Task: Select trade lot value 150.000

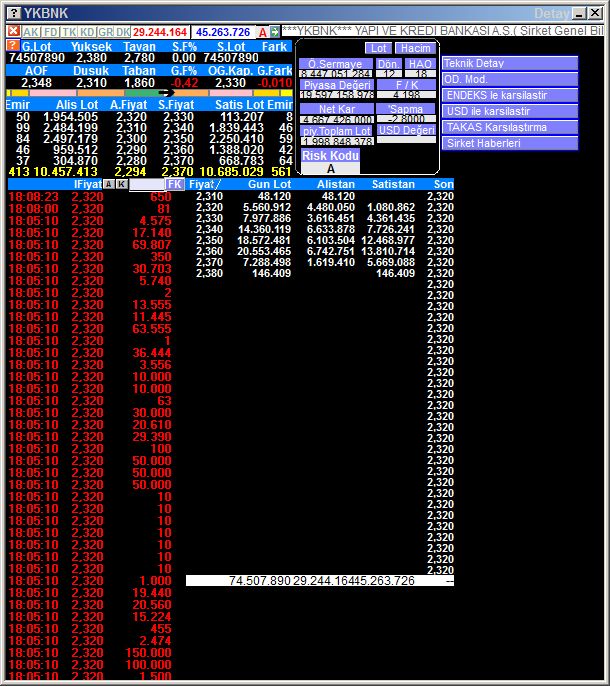Action: (x=148, y=652)
